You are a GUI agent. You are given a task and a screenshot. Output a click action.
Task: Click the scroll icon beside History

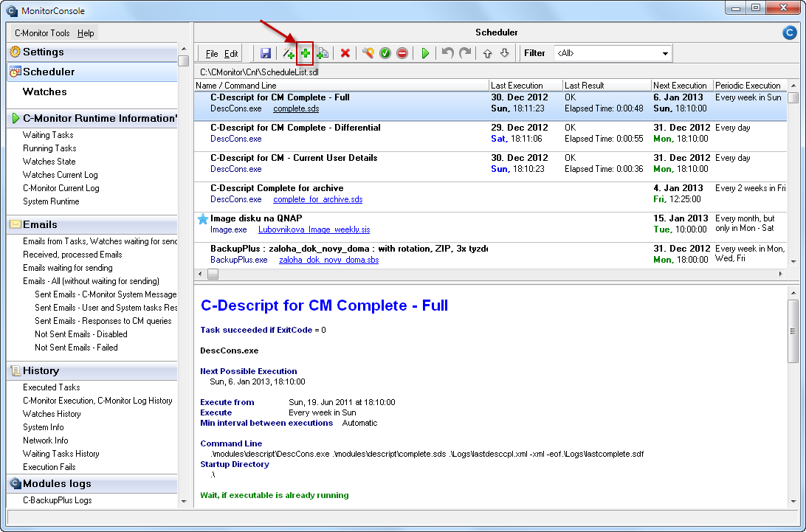[x=15, y=370]
